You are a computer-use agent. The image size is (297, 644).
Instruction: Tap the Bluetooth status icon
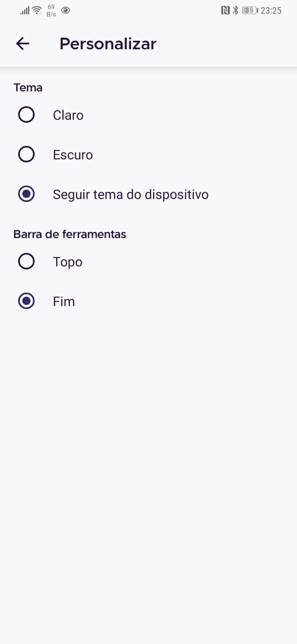tap(235, 11)
